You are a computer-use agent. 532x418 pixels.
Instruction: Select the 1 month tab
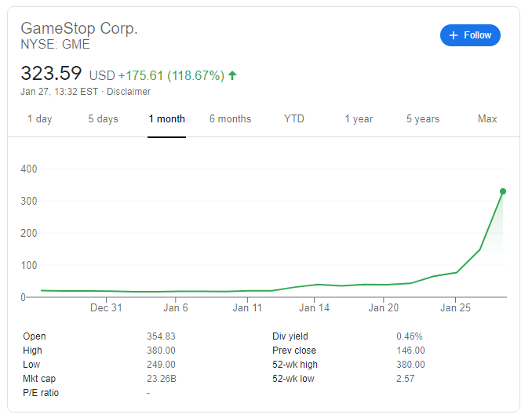point(166,119)
